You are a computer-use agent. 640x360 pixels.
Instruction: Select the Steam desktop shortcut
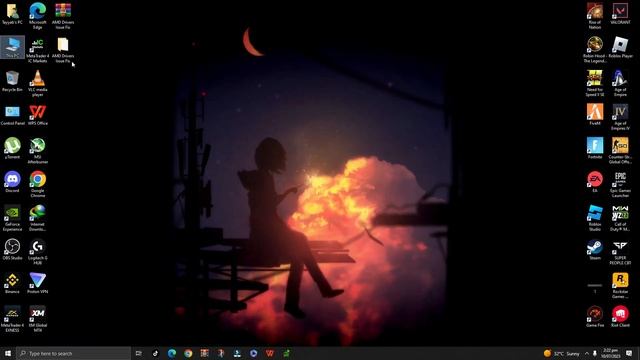[x=595, y=250]
